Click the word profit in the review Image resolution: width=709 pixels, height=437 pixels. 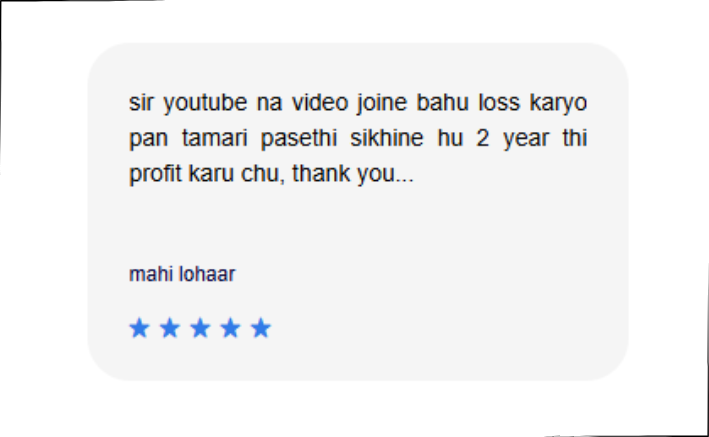[x=156, y=174]
